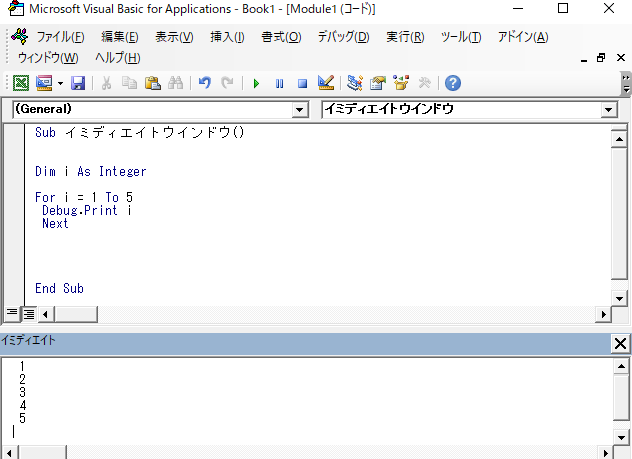Screen dimensions: 632x459
Task: Click the 'End Sub' line
Action: coord(59,289)
